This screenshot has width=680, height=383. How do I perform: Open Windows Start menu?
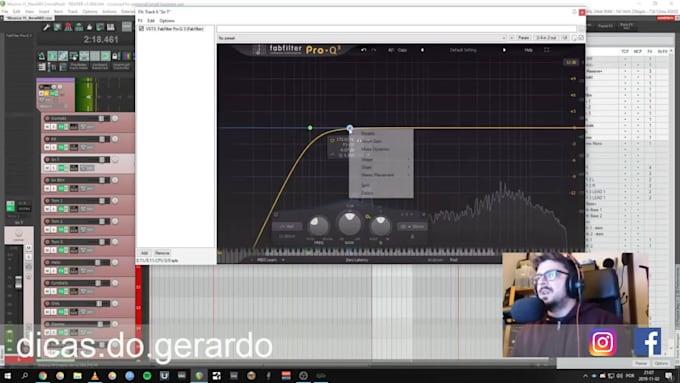coord(7,376)
